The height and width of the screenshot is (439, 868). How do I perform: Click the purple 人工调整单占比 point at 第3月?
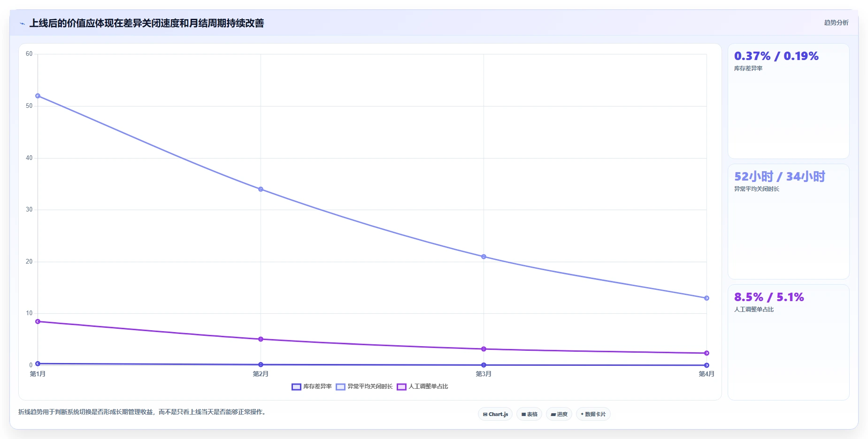(x=484, y=349)
